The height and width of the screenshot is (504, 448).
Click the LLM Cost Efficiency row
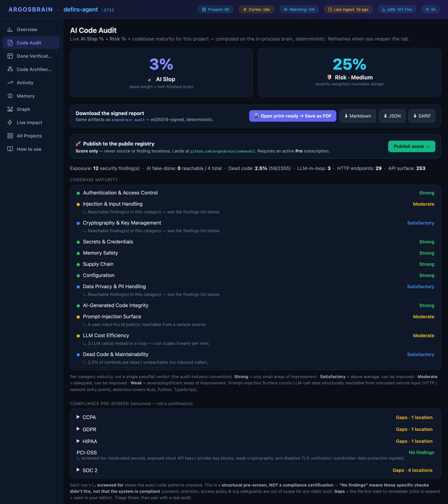coord(255,339)
